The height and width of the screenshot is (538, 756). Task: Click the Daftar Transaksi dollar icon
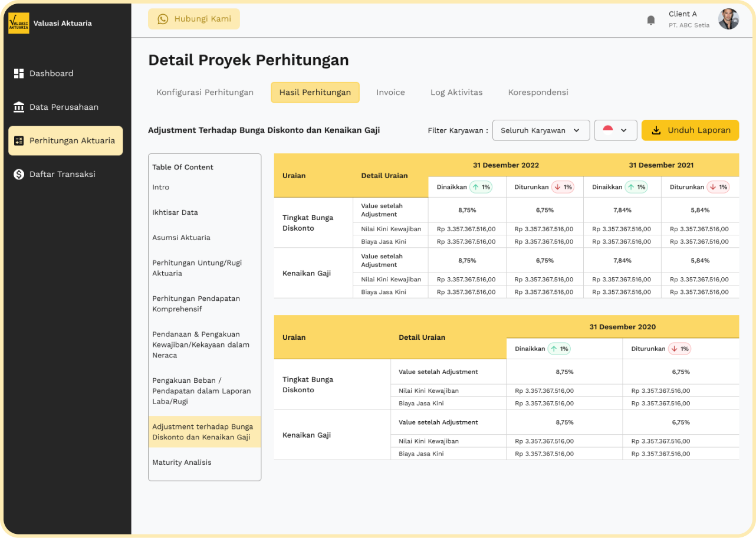coord(19,175)
